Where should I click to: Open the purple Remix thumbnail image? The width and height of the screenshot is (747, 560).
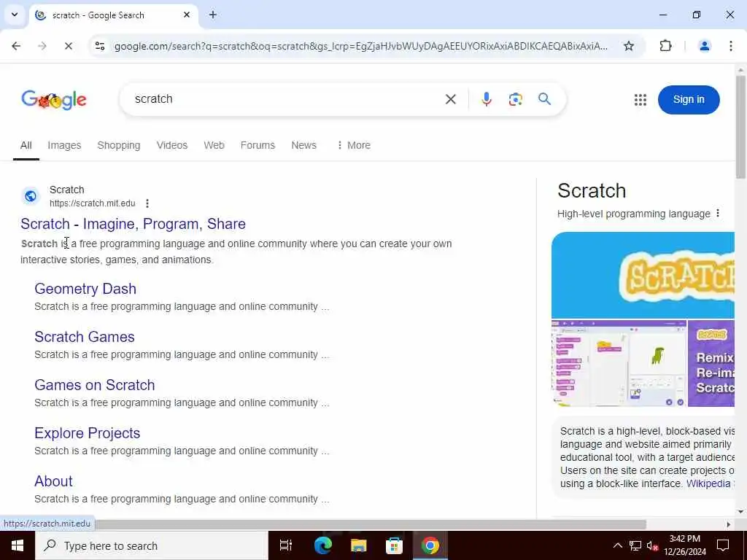[x=711, y=363]
